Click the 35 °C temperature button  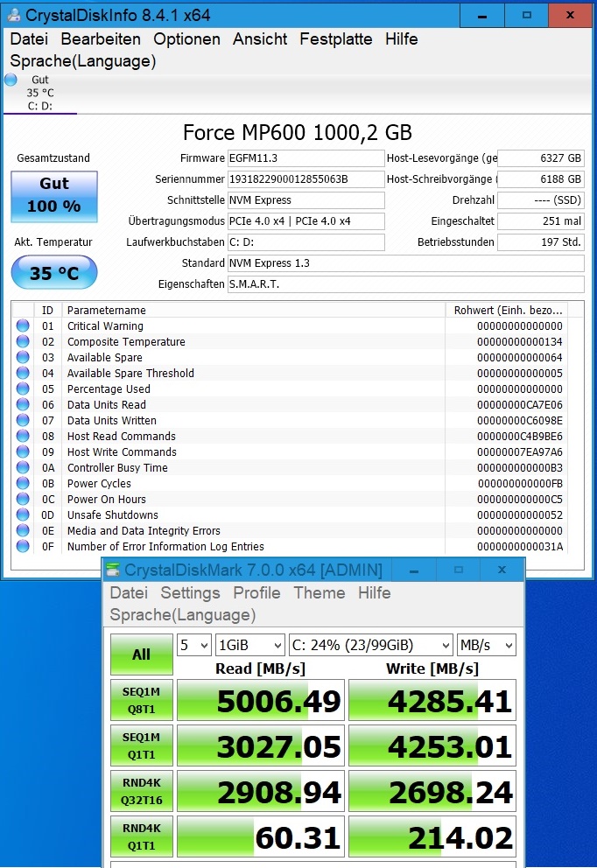click(x=54, y=272)
